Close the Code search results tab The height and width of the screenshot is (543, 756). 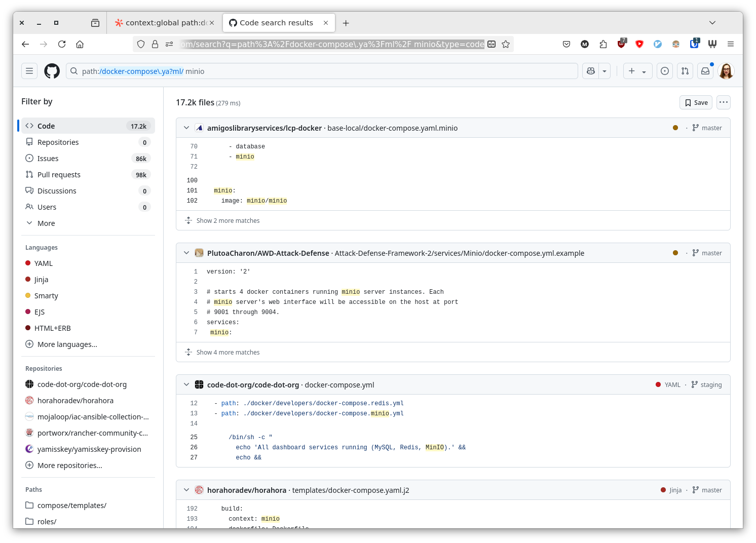point(326,23)
